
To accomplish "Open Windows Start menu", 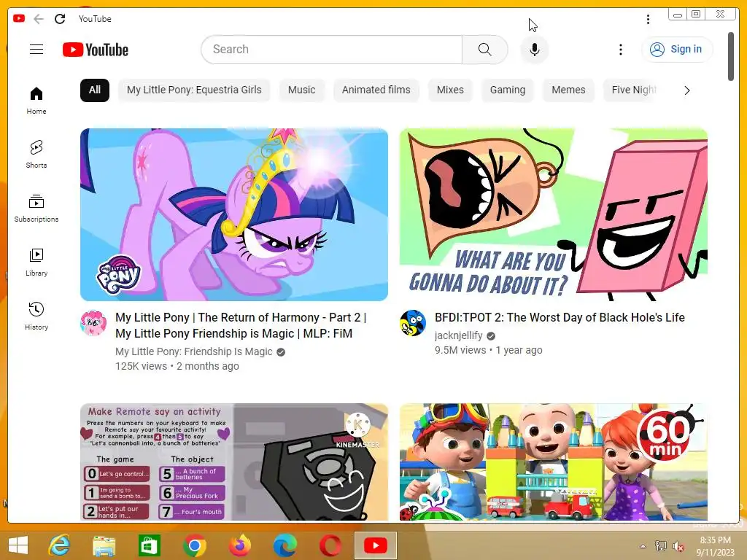I will (x=18, y=545).
